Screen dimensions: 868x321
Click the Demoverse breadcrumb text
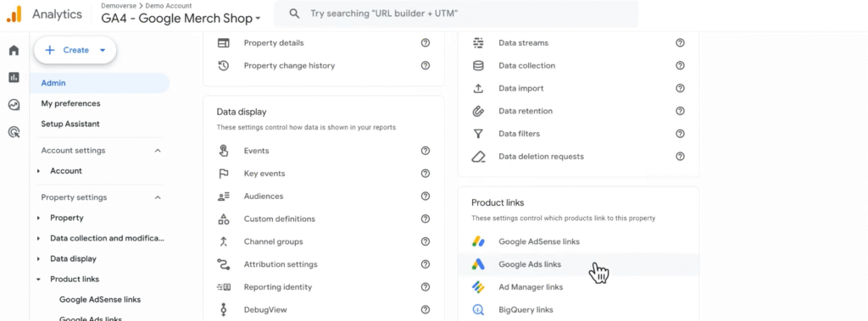click(x=119, y=6)
